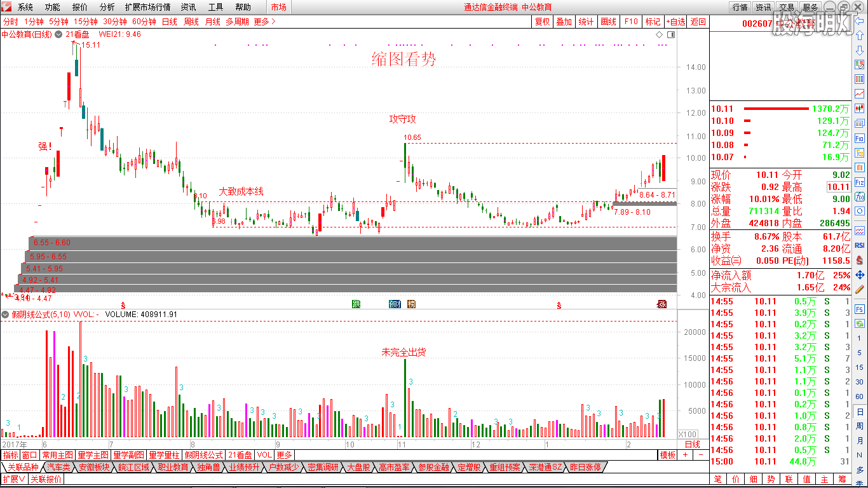The image size is (868, 488).
Task: Click the red S dollar icon in sidebar
Action: (x=860, y=260)
